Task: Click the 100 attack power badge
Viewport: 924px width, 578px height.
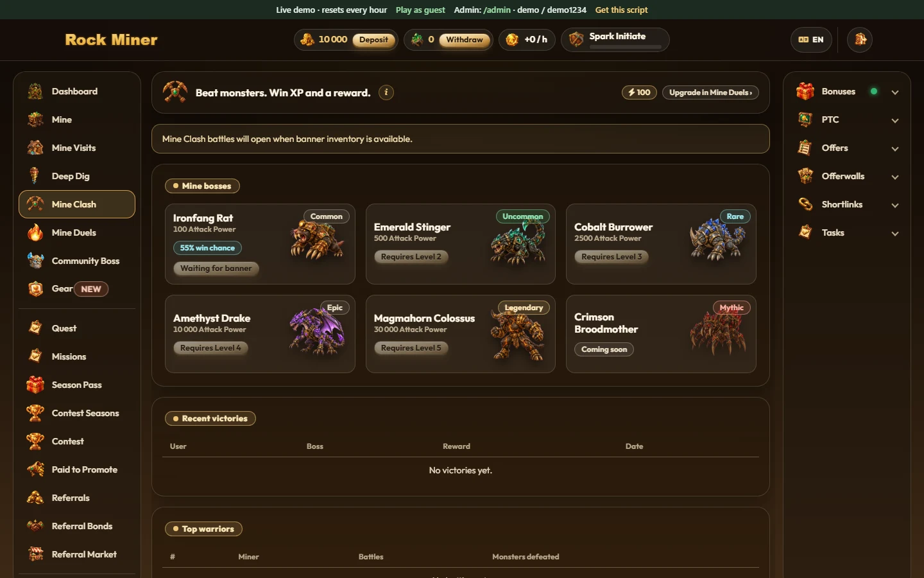Action: coord(639,92)
